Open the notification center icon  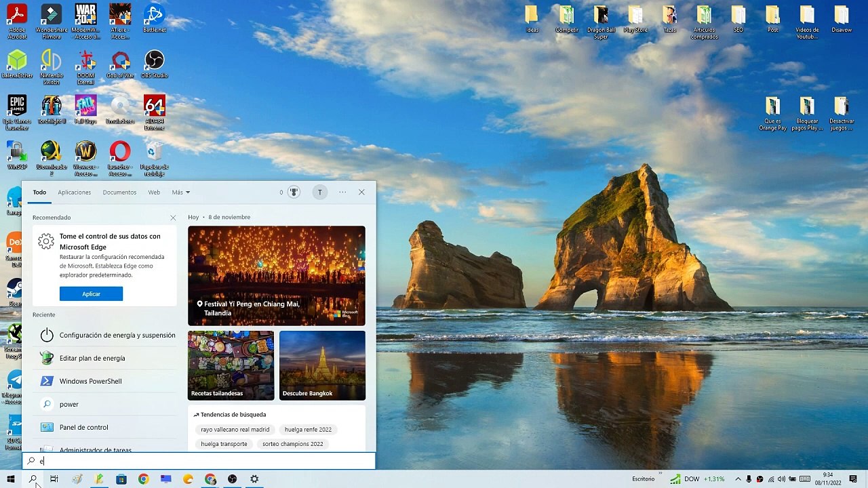coord(853,479)
